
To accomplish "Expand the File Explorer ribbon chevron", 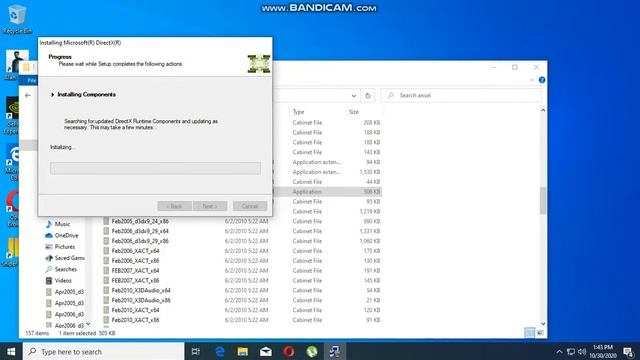I will tap(531, 80).
